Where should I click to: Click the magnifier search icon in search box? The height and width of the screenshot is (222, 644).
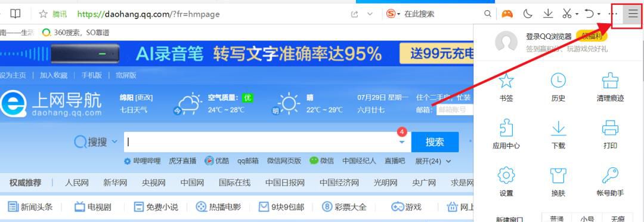(x=488, y=14)
